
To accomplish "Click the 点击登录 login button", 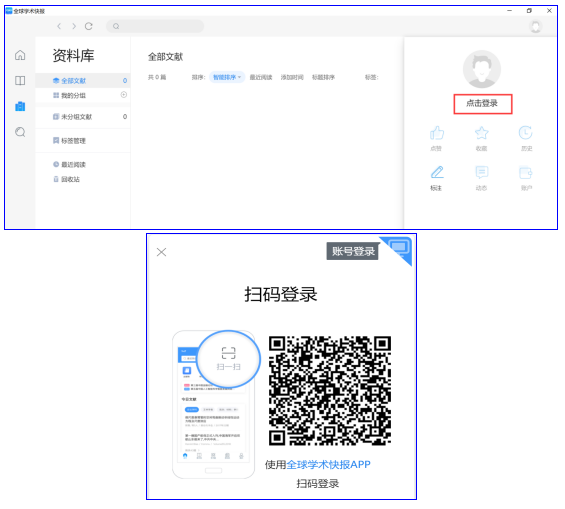I will tap(483, 104).
